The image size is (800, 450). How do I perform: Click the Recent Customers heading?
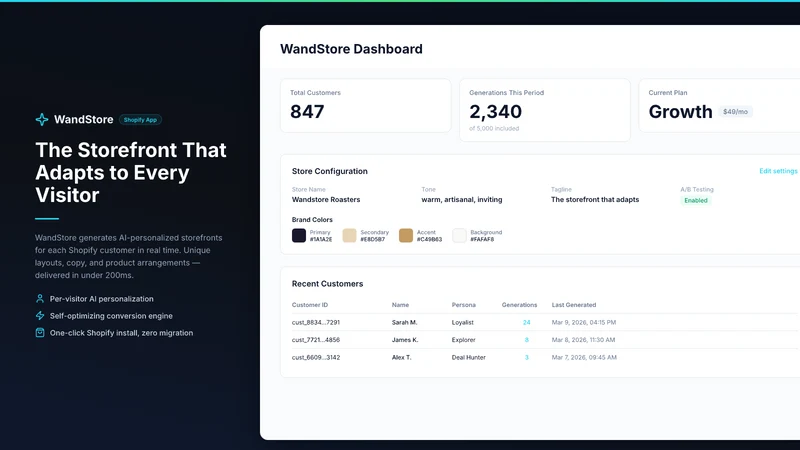tap(328, 284)
